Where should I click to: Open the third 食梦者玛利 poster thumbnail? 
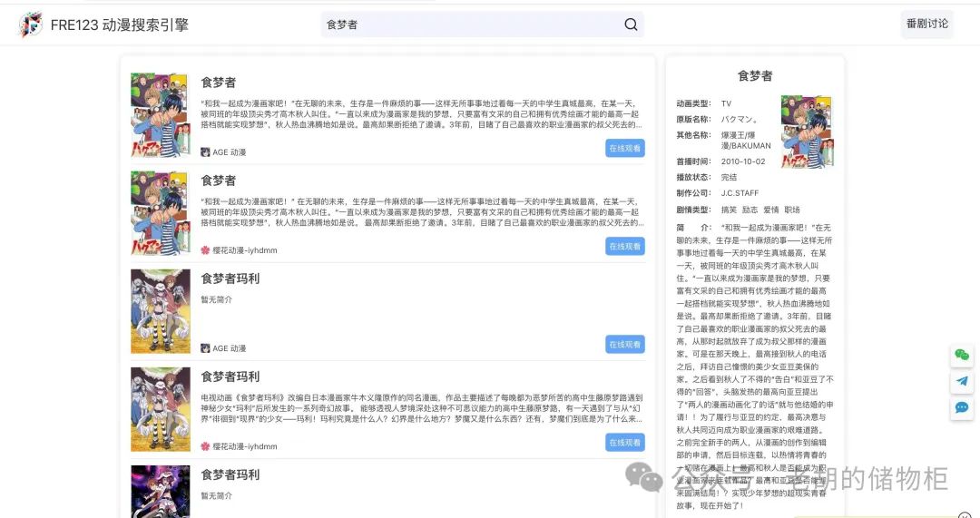tap(160, 491)
